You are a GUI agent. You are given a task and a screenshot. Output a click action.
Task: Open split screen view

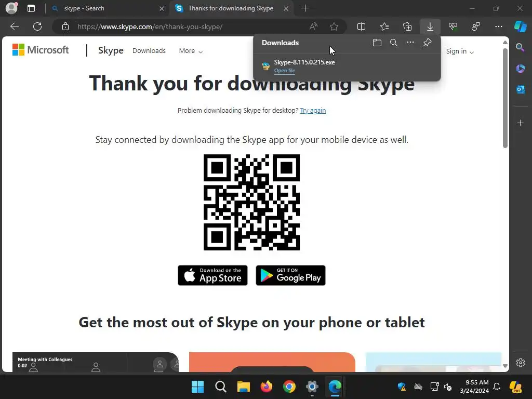tap(362, 26)
